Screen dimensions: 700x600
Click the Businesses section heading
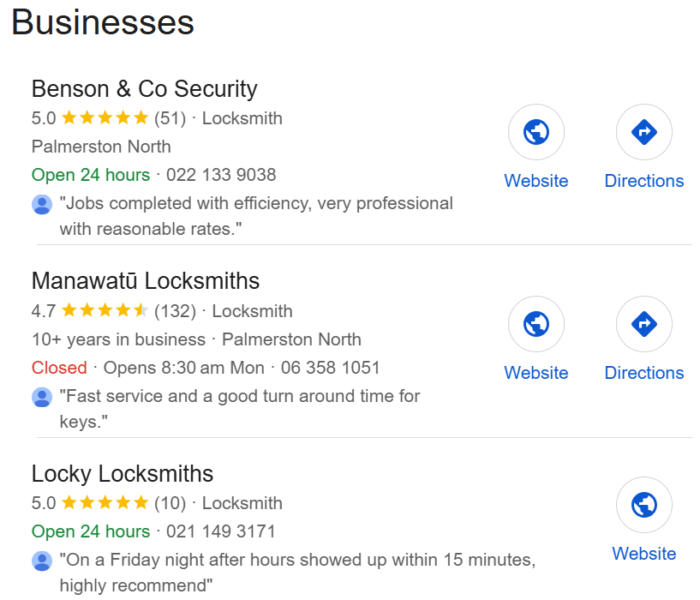point(103,22)
